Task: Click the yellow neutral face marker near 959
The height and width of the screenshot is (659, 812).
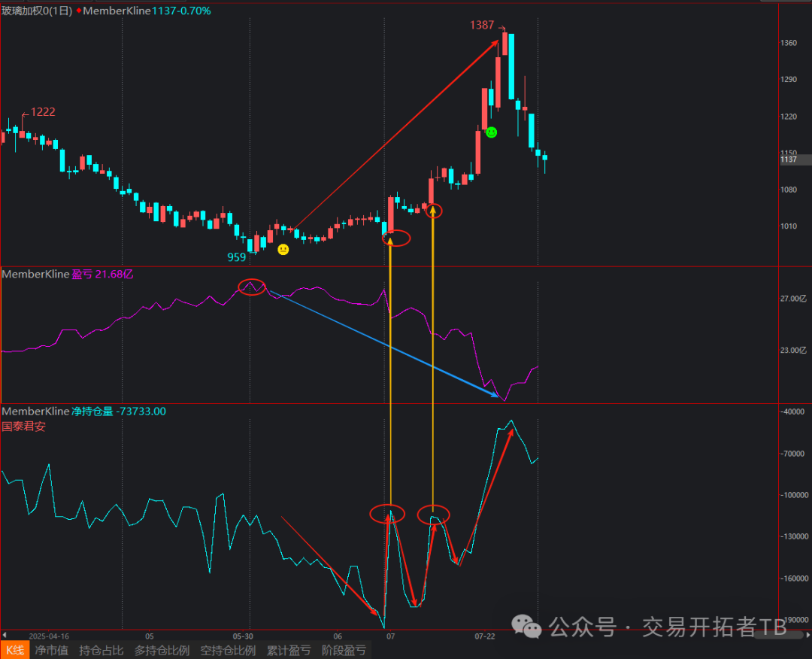Action: pos(283,250)
